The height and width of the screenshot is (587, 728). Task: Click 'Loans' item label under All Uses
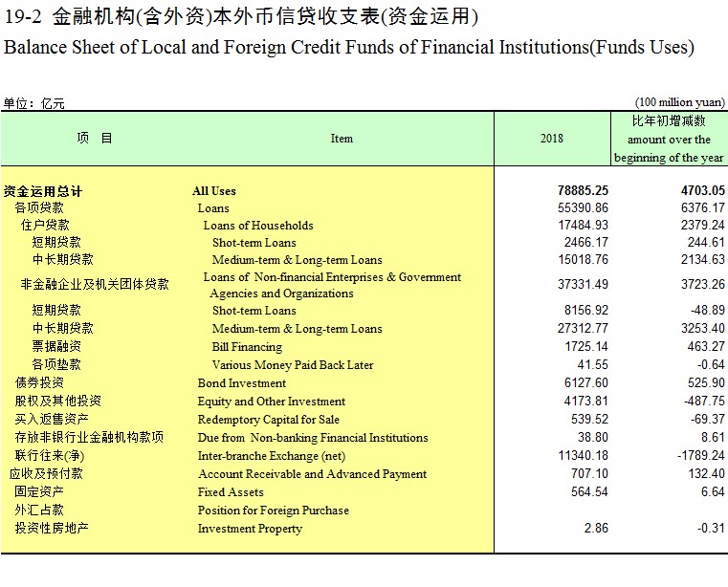213,207
